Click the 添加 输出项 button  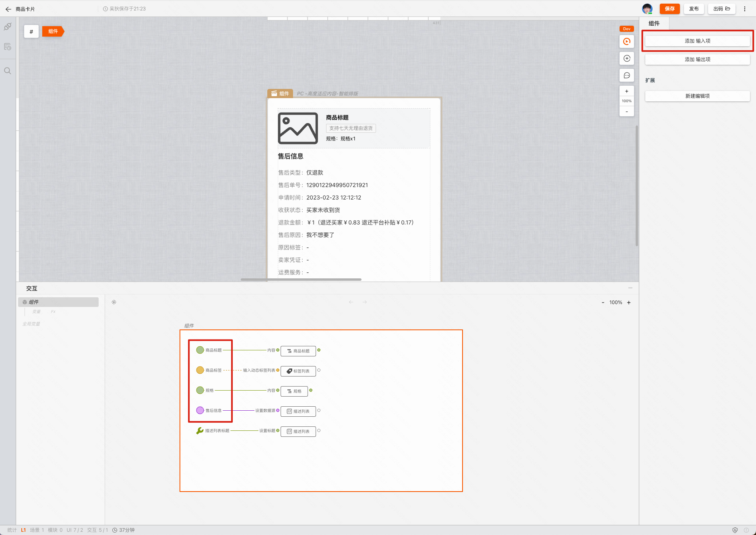(698, 60)
